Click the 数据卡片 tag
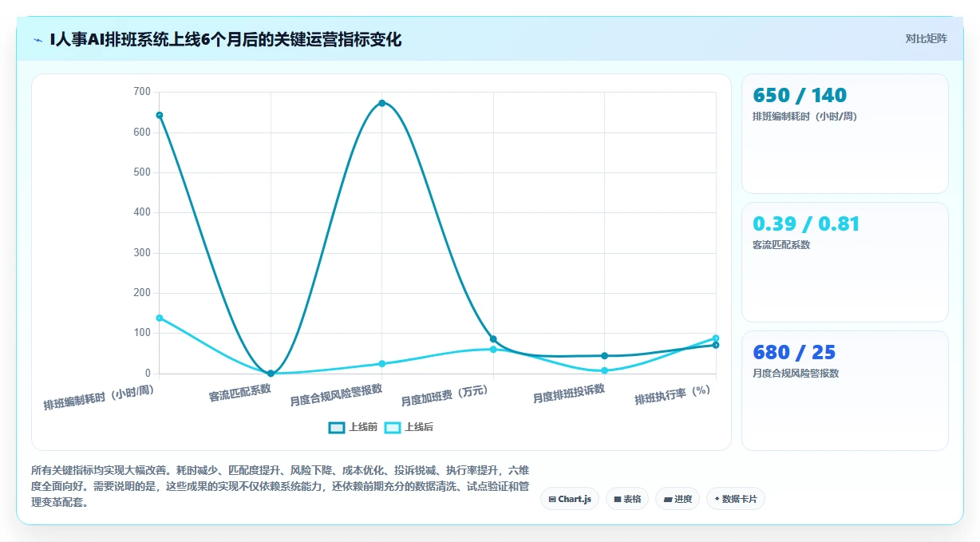The image size is (980, 542). pyautogui.click(x=736, y=499)
